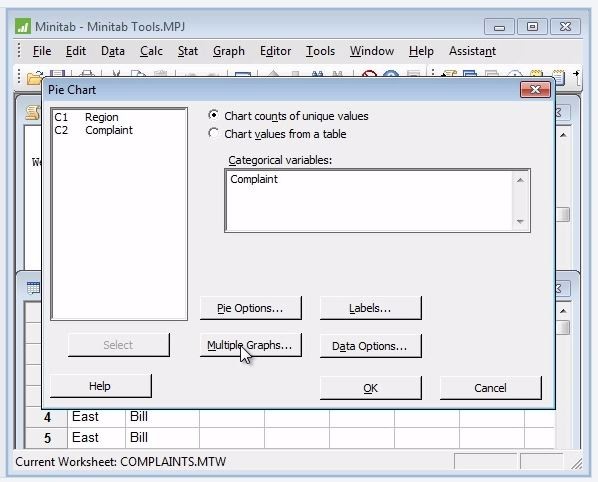Maximize the Minitab window
Image resolution: width=598 pixels, height=482 pixels.
(532, 27)
